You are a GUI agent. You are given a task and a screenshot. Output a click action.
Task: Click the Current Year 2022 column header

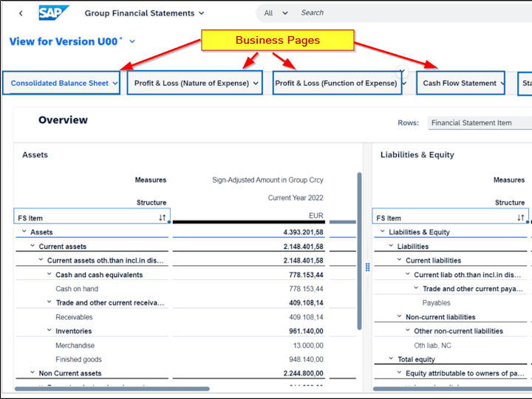pos(296,198)
